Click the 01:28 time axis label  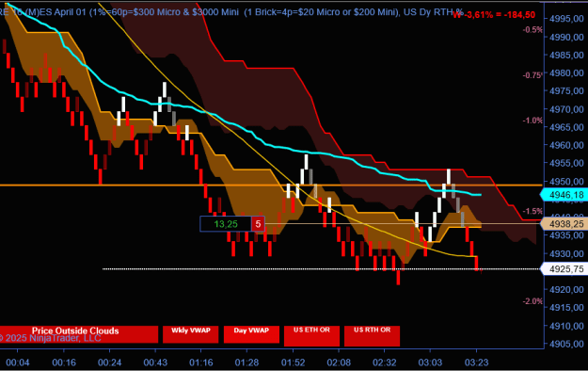click(x=246, y=363)
